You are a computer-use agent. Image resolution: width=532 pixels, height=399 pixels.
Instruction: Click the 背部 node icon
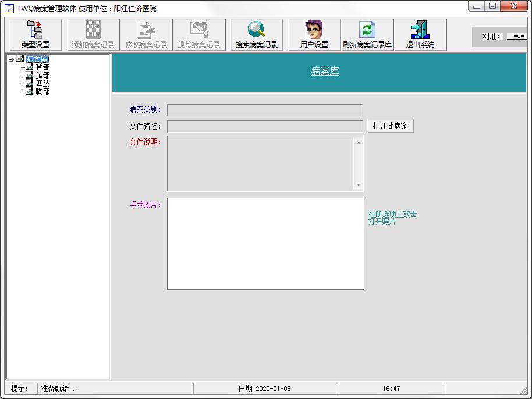tap(30, 67)
